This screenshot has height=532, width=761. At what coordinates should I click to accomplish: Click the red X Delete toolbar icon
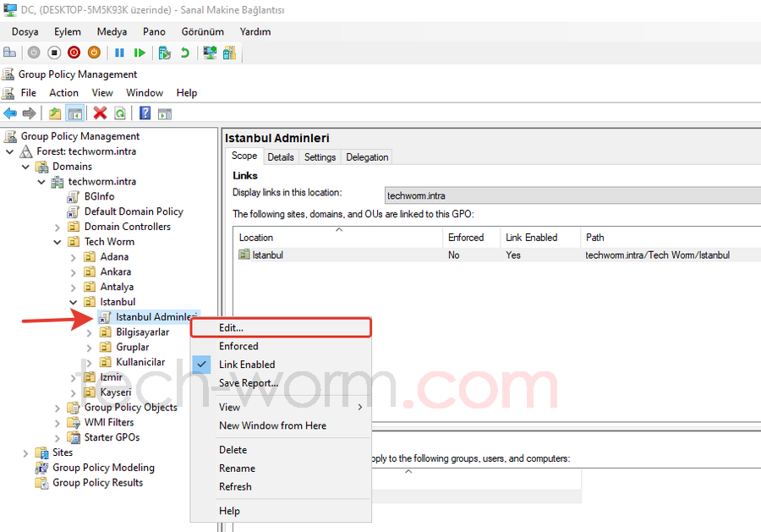pos(100,113)
